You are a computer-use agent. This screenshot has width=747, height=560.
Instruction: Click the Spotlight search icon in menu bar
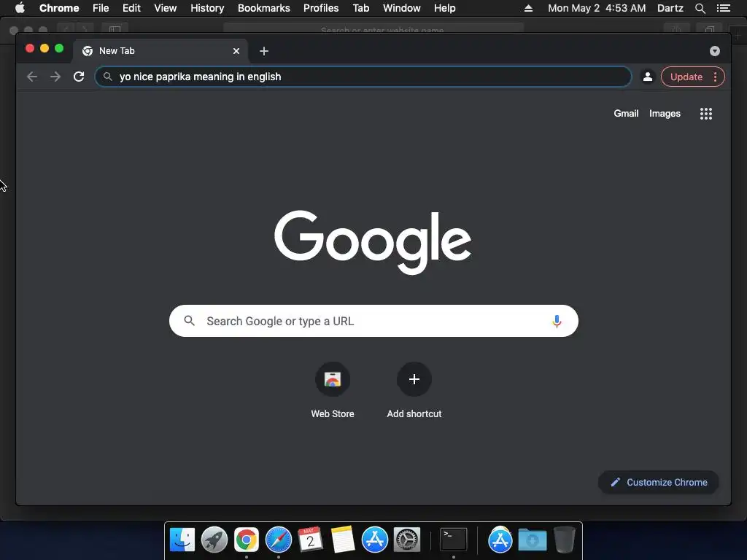tap(700, 8)
